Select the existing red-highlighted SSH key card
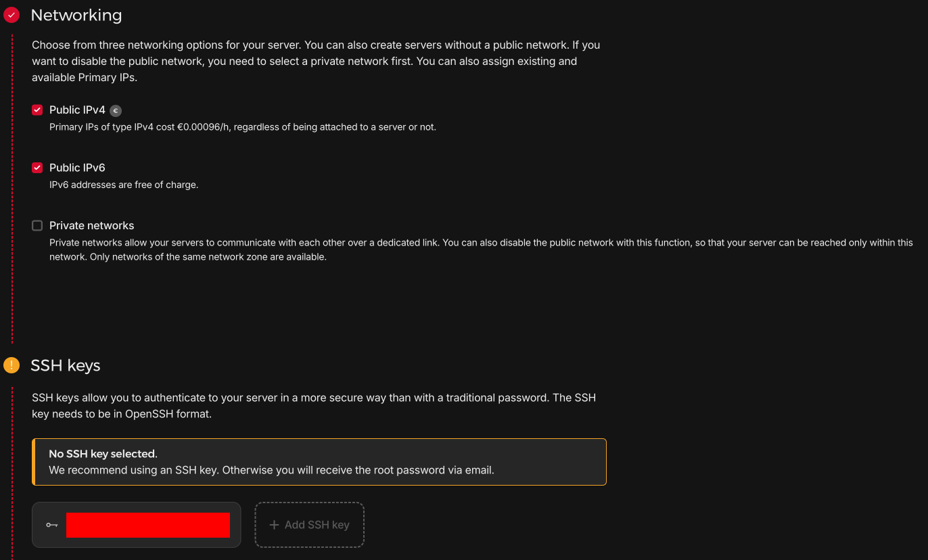 coord(137,525)
